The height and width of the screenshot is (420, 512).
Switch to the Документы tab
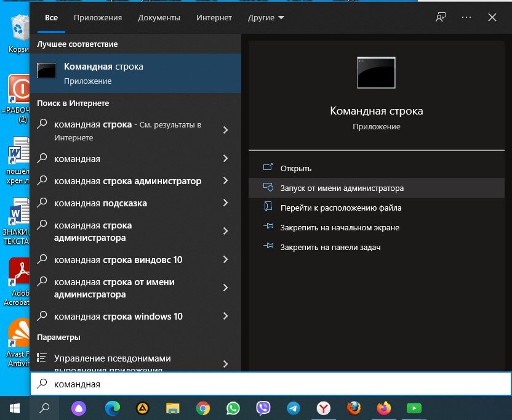click(159, 18)
